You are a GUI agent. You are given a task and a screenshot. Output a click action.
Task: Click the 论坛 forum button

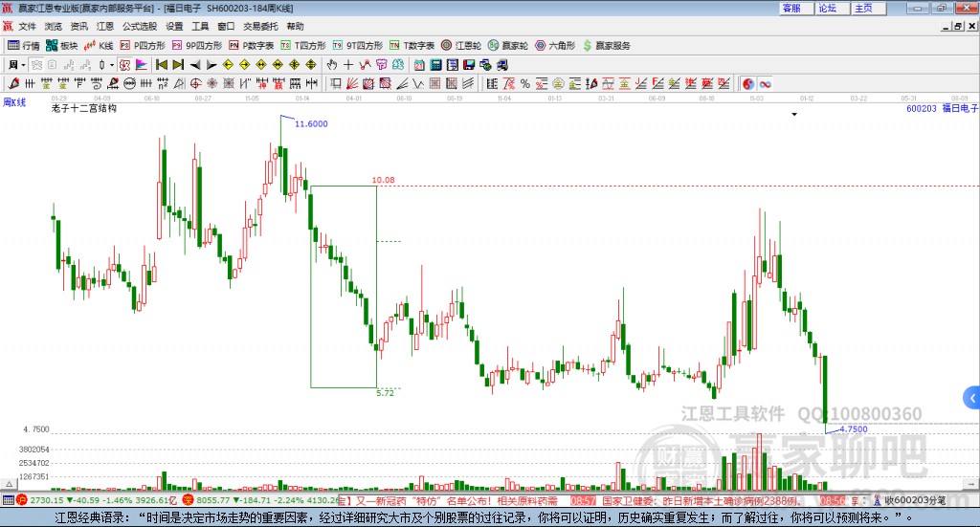point(832,8)
